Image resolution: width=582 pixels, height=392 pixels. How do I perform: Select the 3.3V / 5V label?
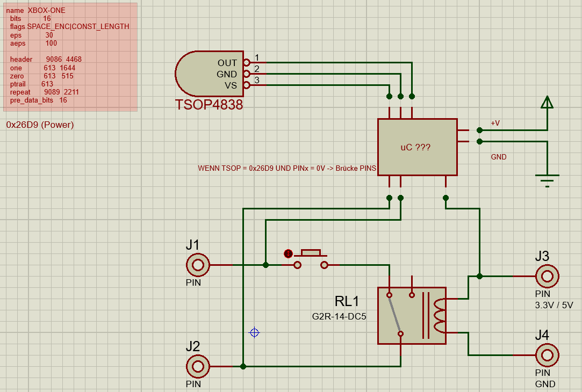[x=554, y=305]
